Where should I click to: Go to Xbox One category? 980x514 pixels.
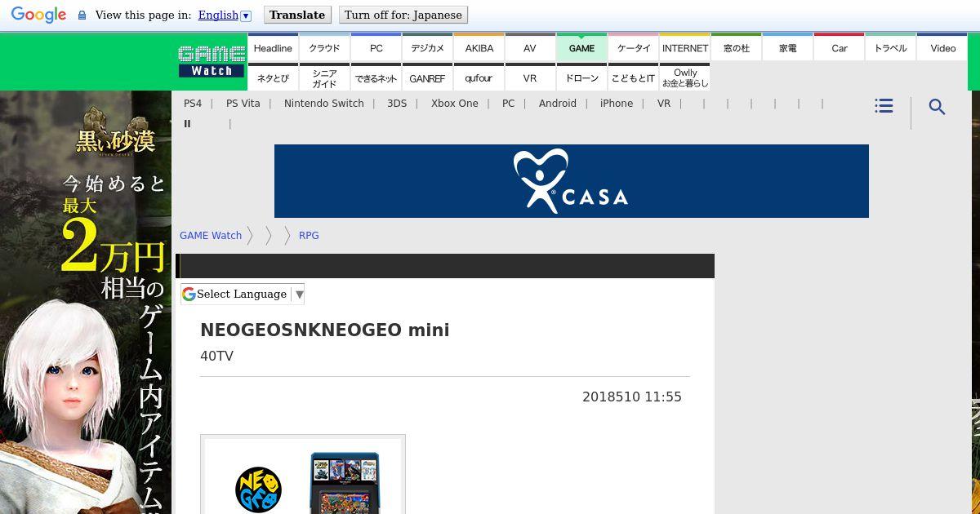pos(455,104)
